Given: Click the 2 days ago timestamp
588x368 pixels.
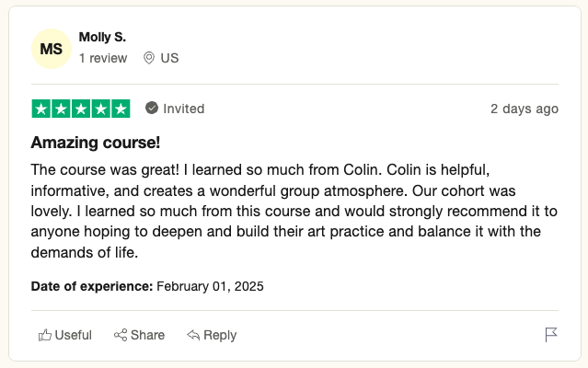Looking at the screenshot, I should click(x=525, y=109).
